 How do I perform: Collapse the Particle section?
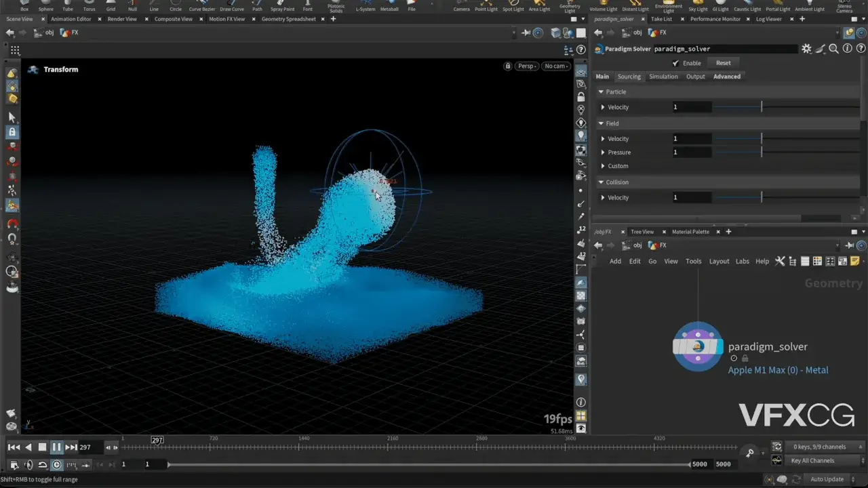[601, 92]
